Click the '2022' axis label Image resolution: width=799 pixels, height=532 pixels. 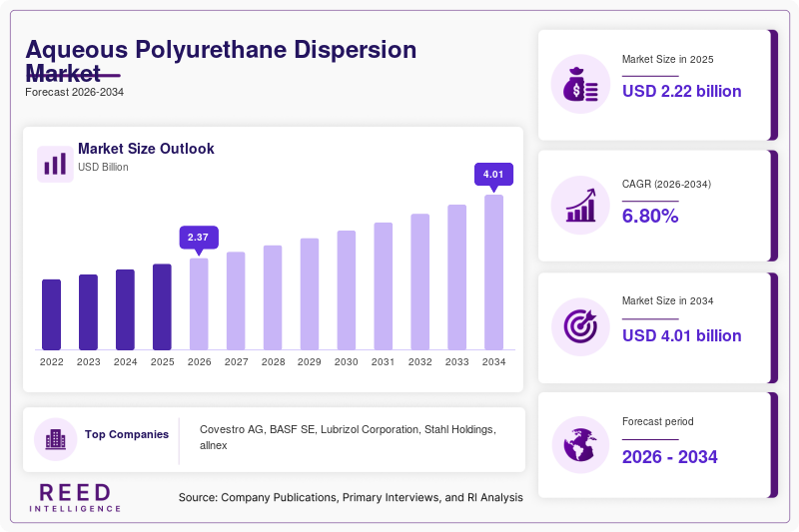coord(52,362)
